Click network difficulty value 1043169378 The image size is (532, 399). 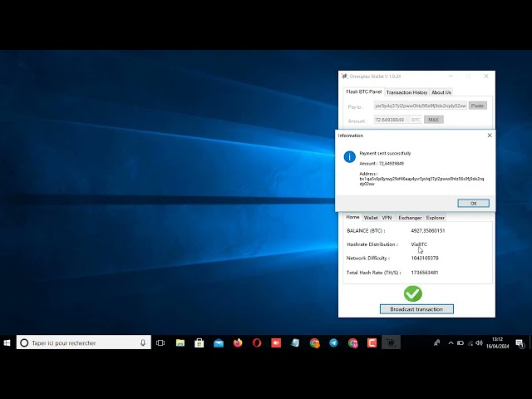425,259
